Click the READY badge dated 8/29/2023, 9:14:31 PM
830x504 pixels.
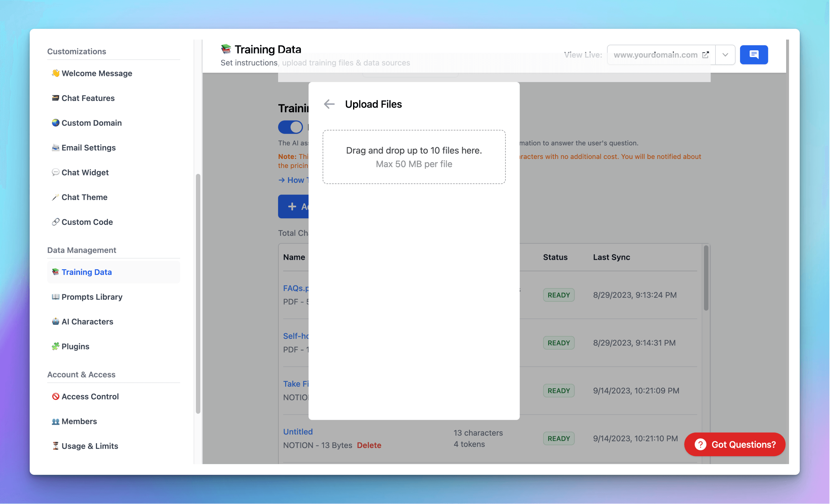tap(558, 343)
